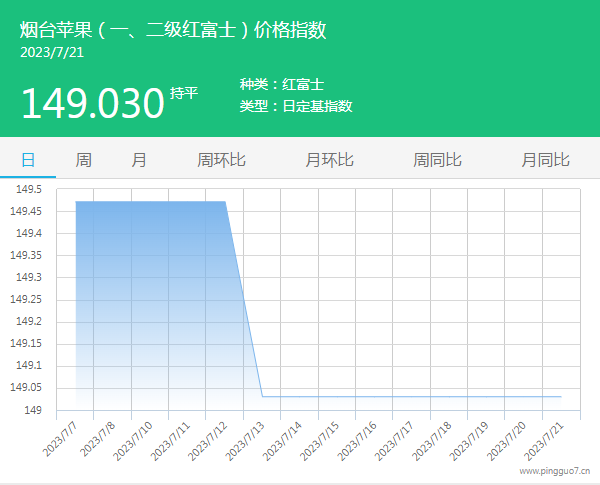Click the 2023/7/18 x-axis date label
Viewport: 600px width, 485px height.
tap(433, 440)
